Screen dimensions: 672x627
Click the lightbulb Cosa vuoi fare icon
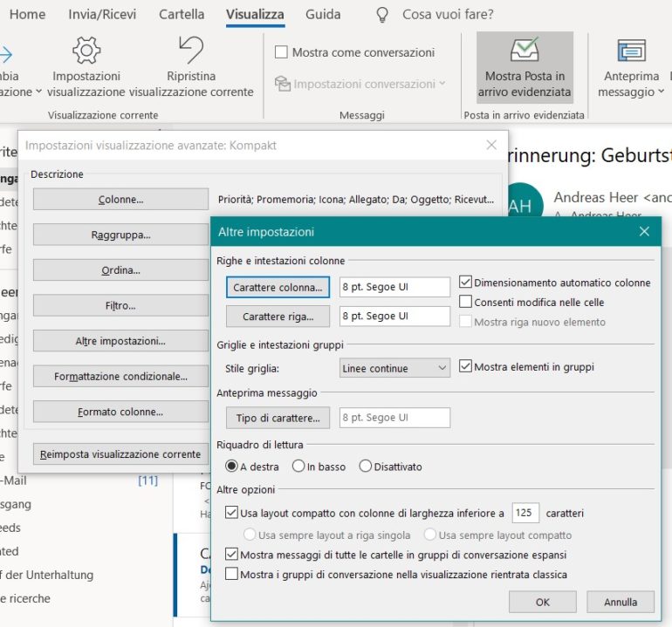coord(382,15)
